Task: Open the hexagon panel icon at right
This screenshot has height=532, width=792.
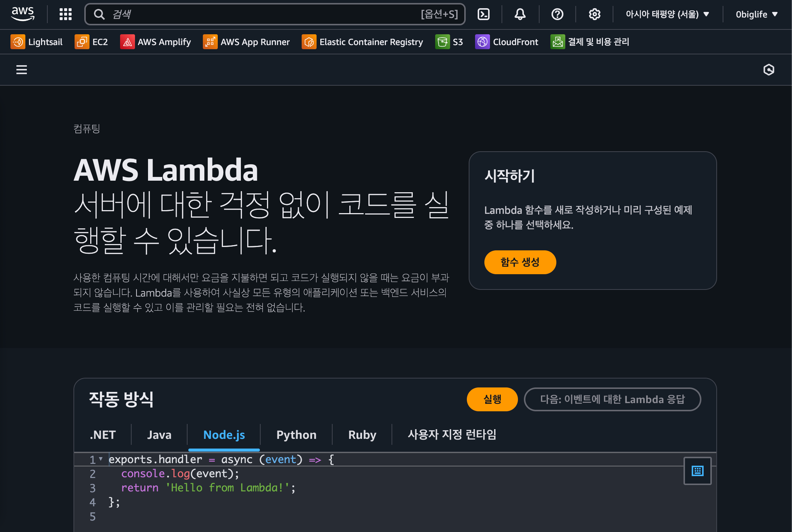Action: [x=769, y=70]
